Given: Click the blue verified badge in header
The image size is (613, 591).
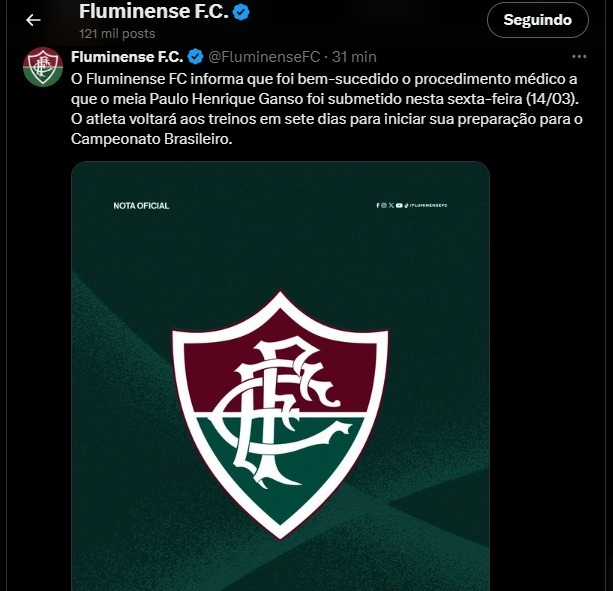Looking at the screenshot, I should pos(241,13).
